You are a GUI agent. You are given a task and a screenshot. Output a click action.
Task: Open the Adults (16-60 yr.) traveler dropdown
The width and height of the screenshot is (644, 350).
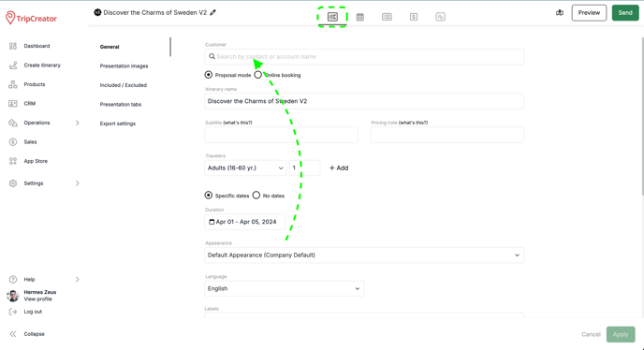point(245,168)
